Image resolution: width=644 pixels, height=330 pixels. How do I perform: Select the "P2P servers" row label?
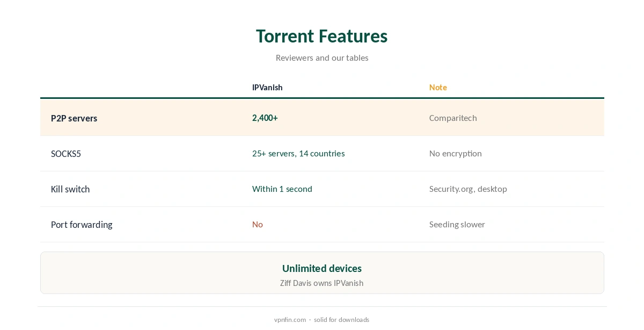coord(74,118)
